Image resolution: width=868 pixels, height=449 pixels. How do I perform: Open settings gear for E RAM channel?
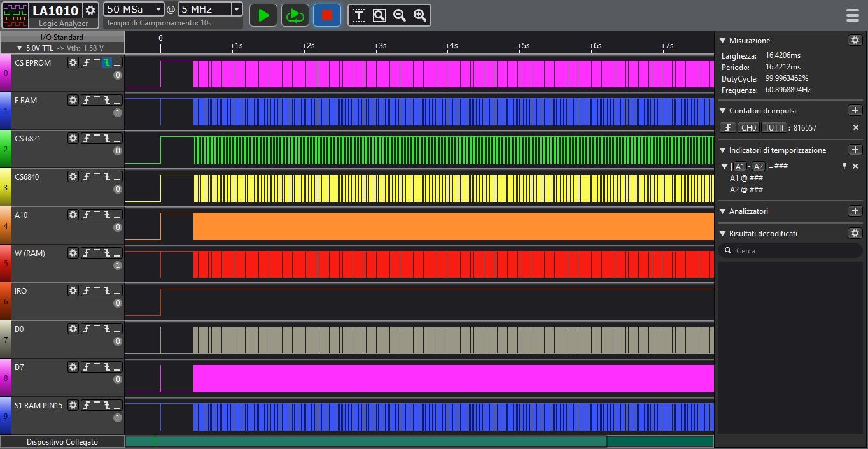coord(73,101)
